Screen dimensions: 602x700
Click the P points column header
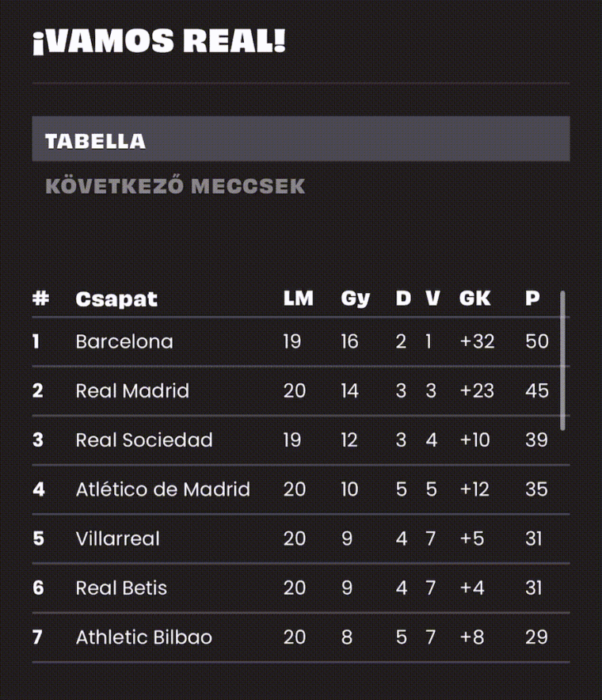tap(532, 299)
